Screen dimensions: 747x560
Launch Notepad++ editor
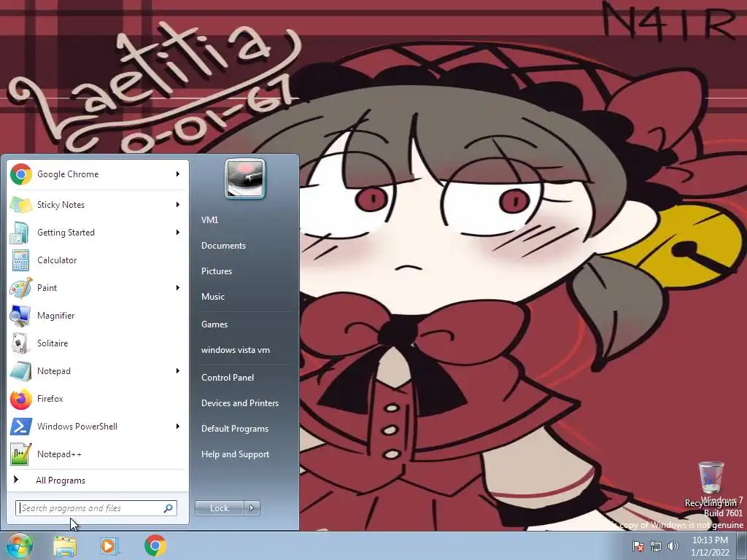point(97,454)
